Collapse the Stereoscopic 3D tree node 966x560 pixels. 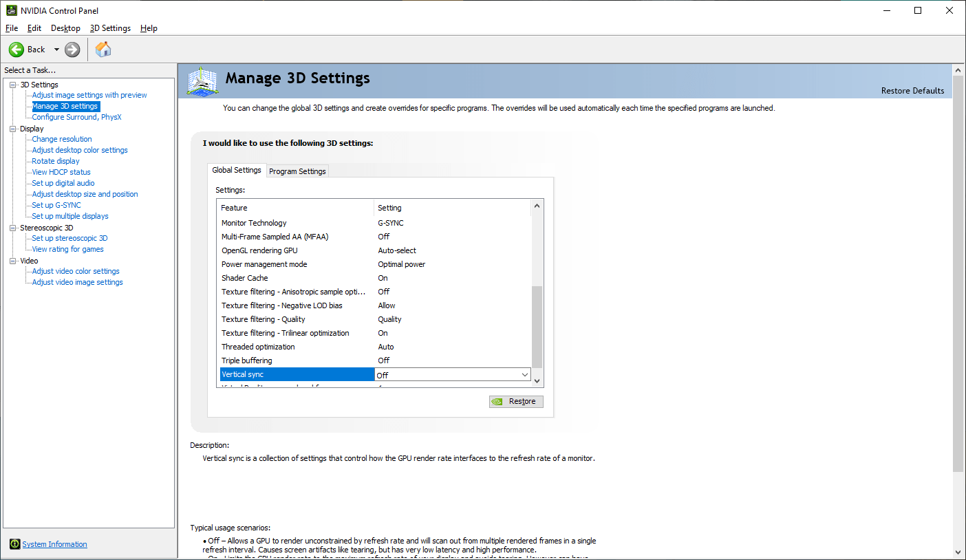coord(13,228)
